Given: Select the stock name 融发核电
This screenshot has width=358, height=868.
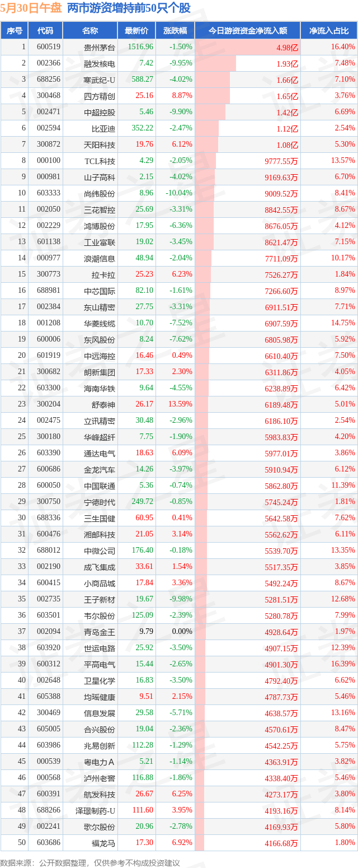Looking at the screenshot, I should tap(100, 64).
